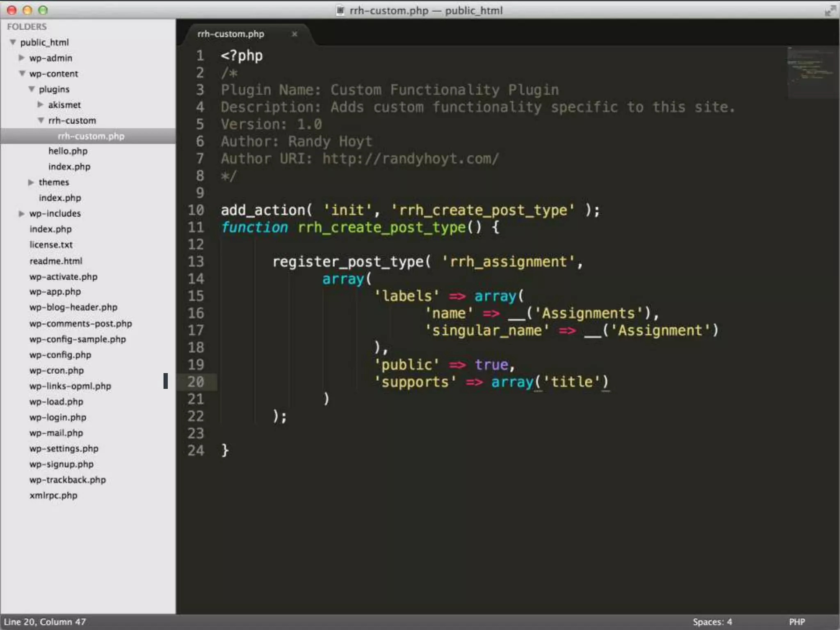The image size is (840, 630).
Task: Click the document icon in title bar
Action: [340, 10]
